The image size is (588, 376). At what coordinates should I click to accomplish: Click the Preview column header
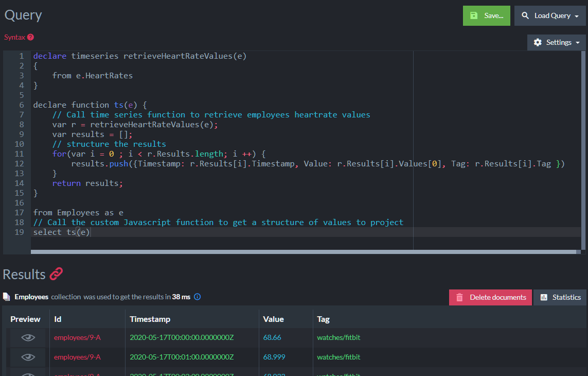25,319
